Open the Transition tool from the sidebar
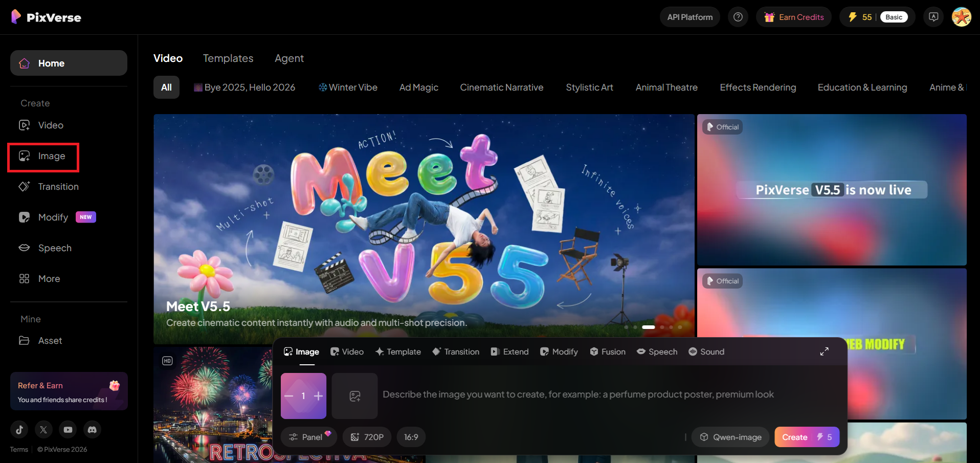Image resolution: width=980 pixels, height=463 pixels. tap(58, 187)
